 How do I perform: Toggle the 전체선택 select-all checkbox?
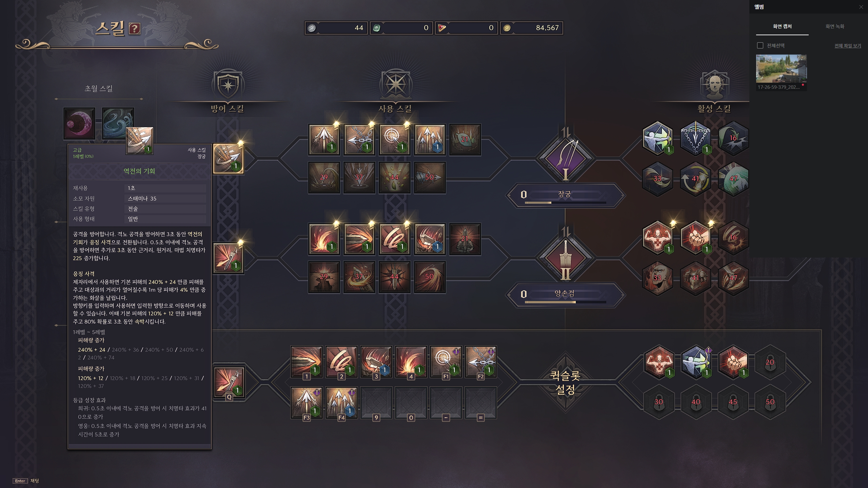tap(760, 45)
